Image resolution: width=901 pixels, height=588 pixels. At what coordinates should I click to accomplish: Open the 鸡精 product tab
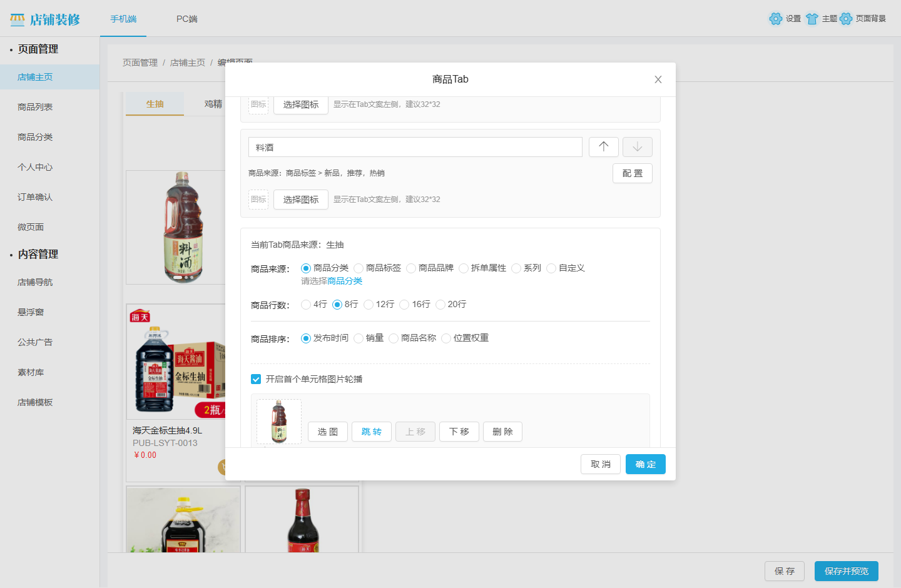click(x=213, y=104)
